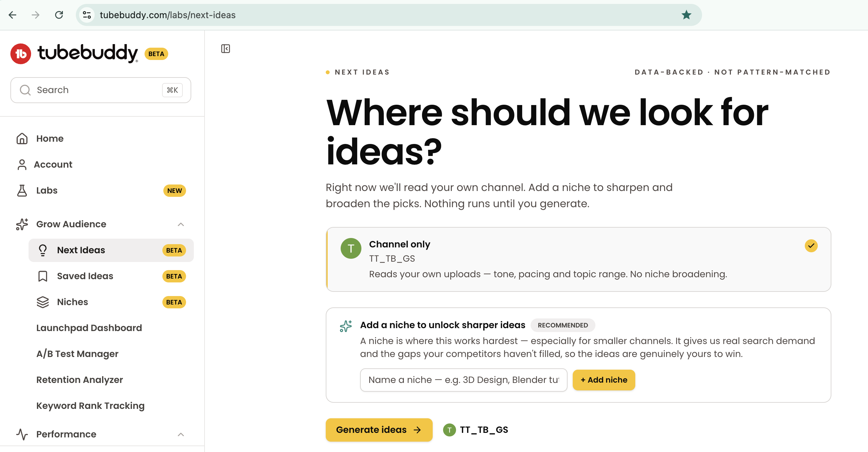Click the sidebar Search box
This screenshot has width=868, height=452.
101,90
